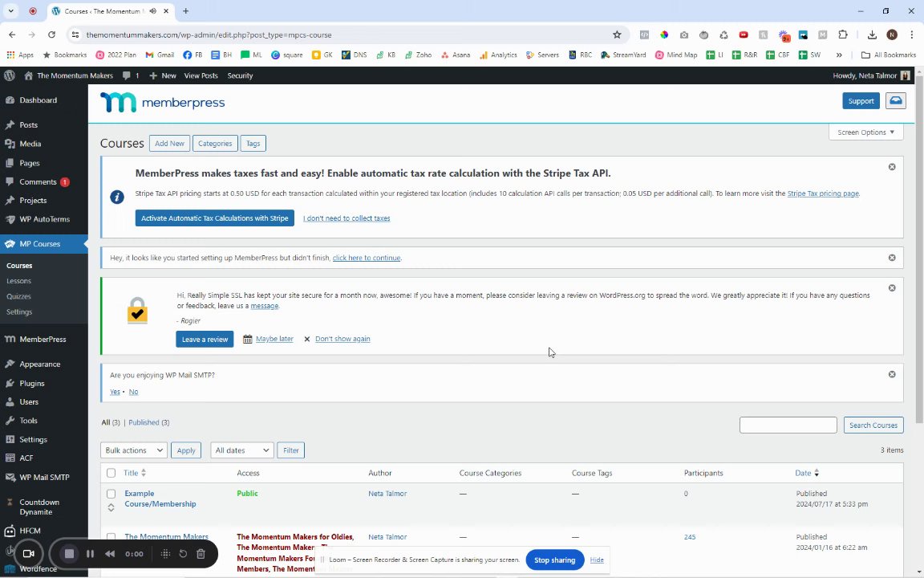The width and height of the screenshot is (924, 578).
Task: Open the tab search dropdown arrow
Action: (10, 10)
